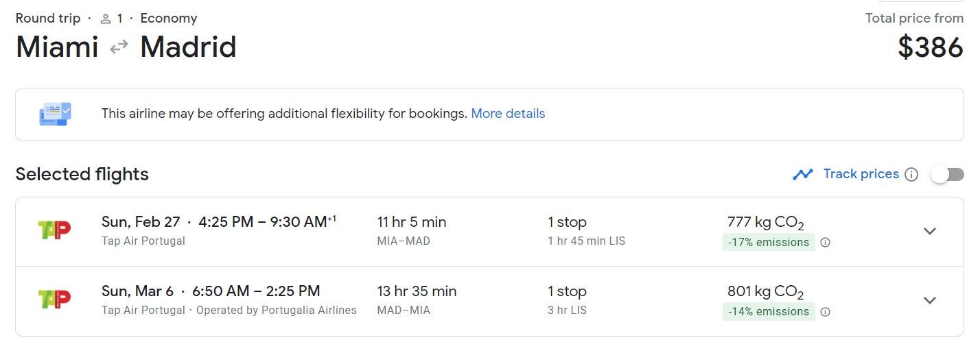
Task: Click the TAP logo on the Mar 6 flight
Action: (55, 300)
